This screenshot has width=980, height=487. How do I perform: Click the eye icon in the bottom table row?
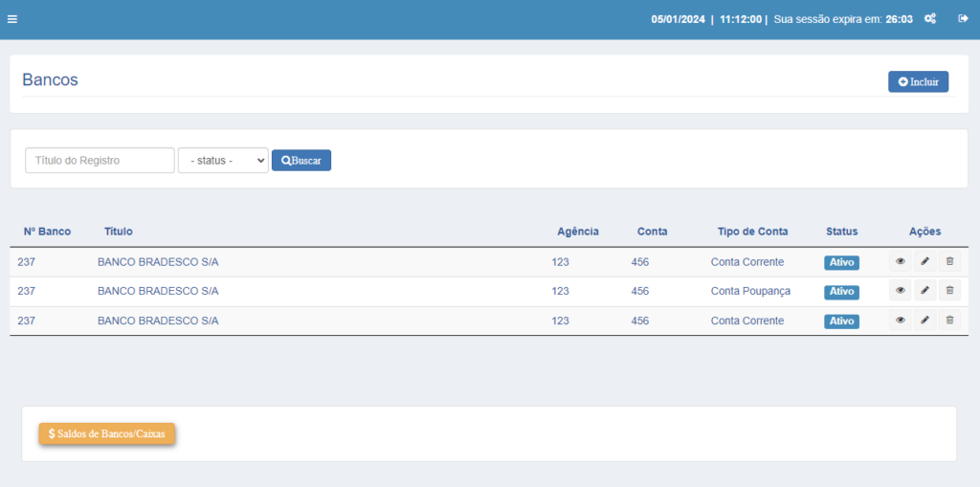[900, 321]
